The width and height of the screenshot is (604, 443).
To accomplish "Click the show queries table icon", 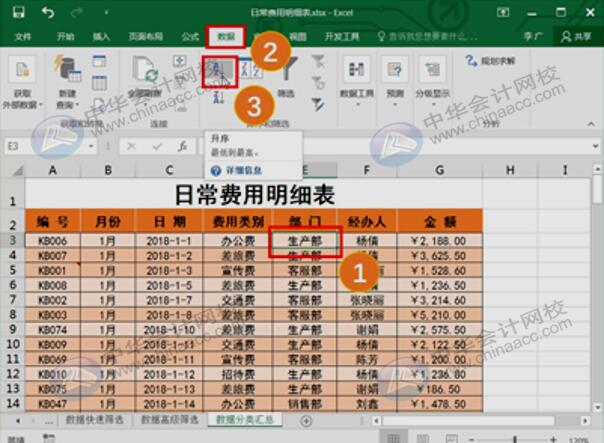I will tap(99, 61).
